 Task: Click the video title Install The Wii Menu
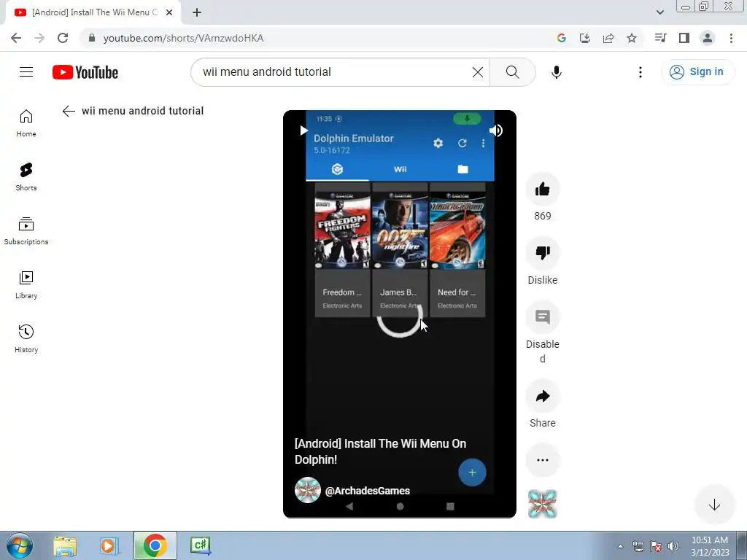[x=380, y=451]
